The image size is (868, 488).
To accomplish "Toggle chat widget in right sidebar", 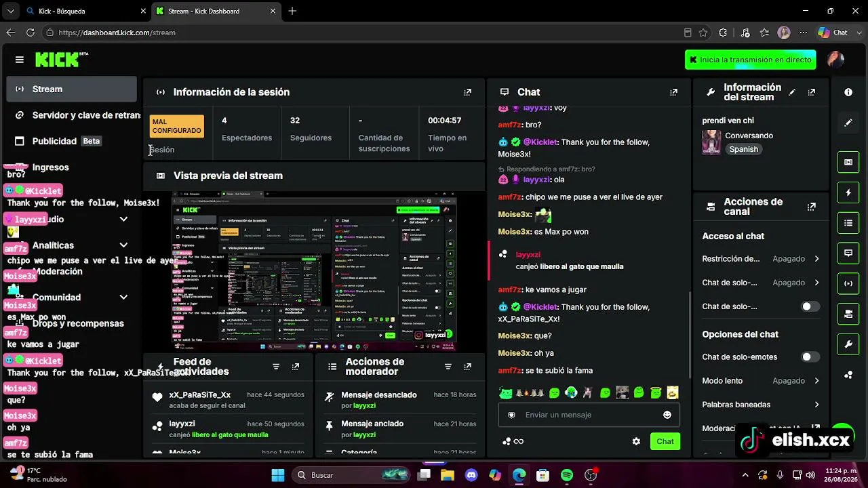I will pyautogui.click(x=848, y=253).
